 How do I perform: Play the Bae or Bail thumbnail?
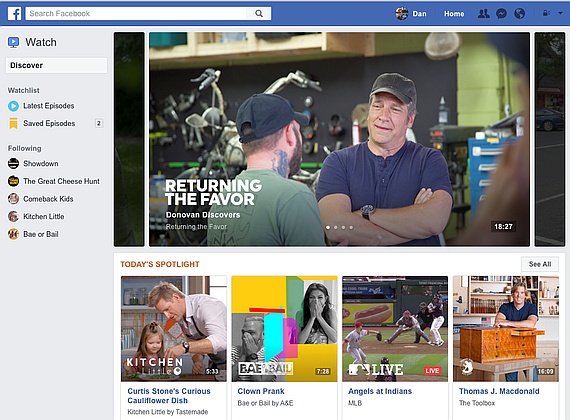[285, 329]
